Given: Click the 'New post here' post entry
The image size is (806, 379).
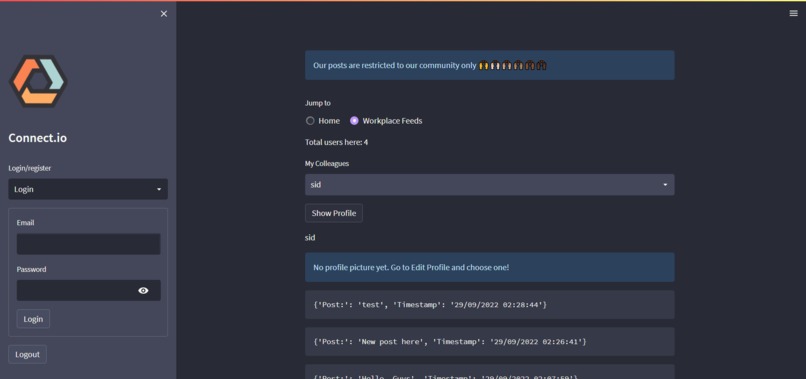Looking at the screenshot, I should (489, 341).
